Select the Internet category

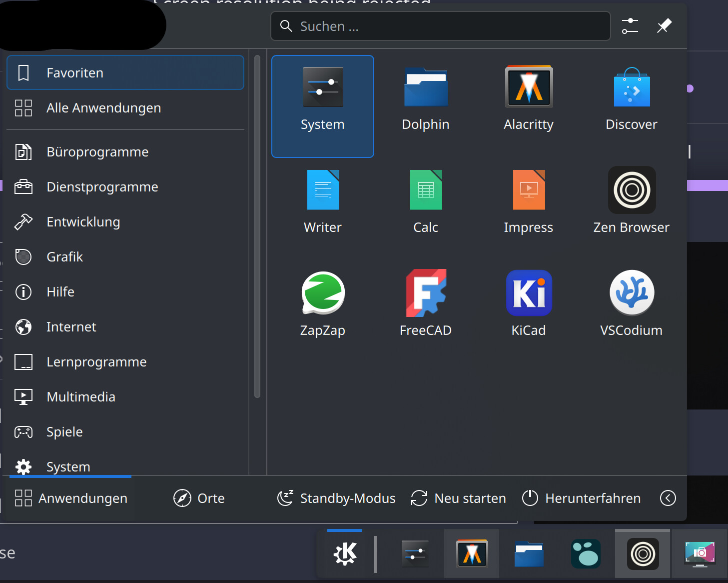coord(125,326)
